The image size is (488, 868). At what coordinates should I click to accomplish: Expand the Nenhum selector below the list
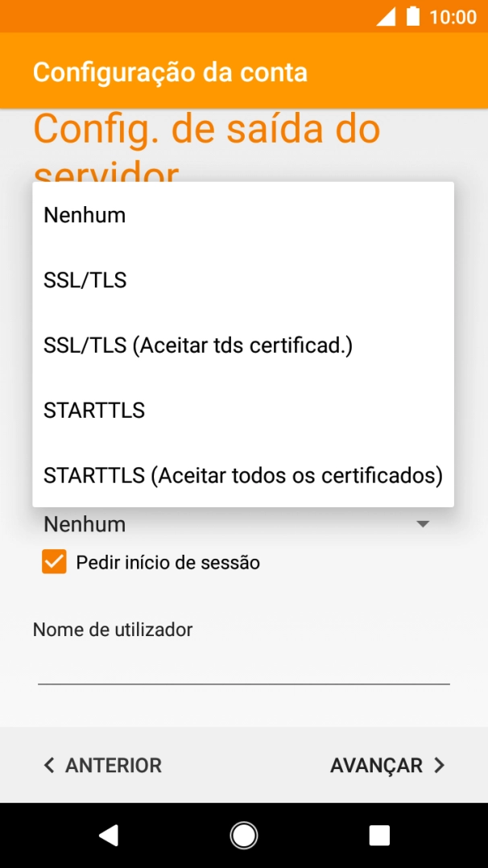pos(242,523)
